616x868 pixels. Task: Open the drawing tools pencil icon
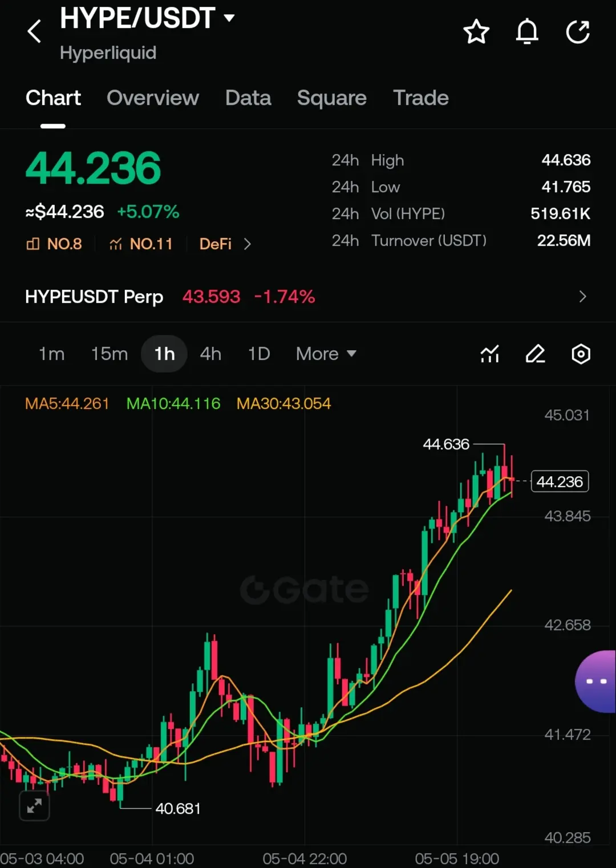[535, 354]
